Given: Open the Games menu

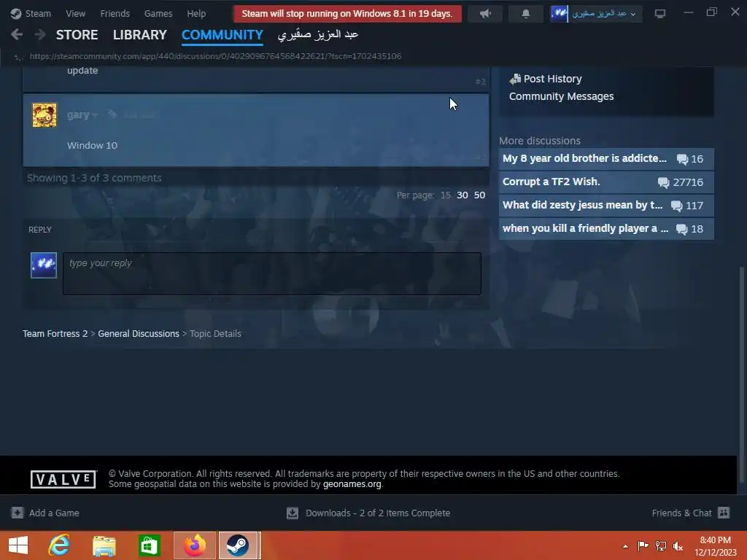Looking at the screenshot, I should pos(158,13).
